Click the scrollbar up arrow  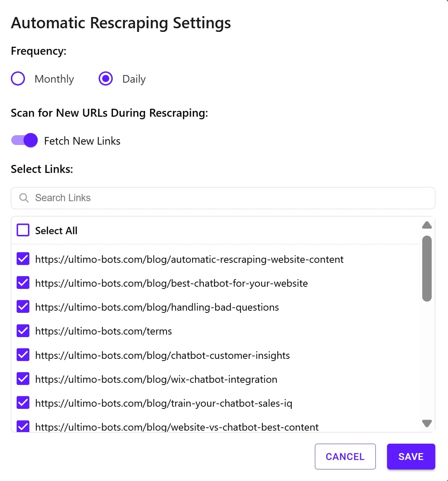click(427, 225)
